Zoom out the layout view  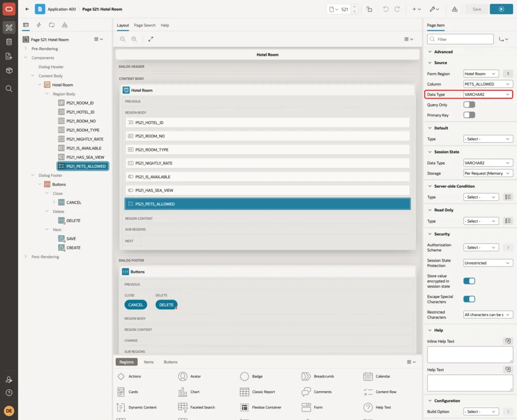pos(123,39)
